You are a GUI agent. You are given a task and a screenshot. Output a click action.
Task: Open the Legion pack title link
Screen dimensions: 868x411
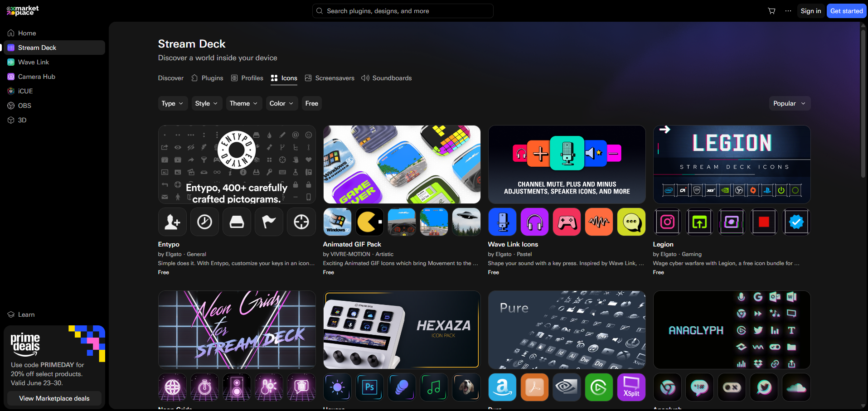coord(663,244)
